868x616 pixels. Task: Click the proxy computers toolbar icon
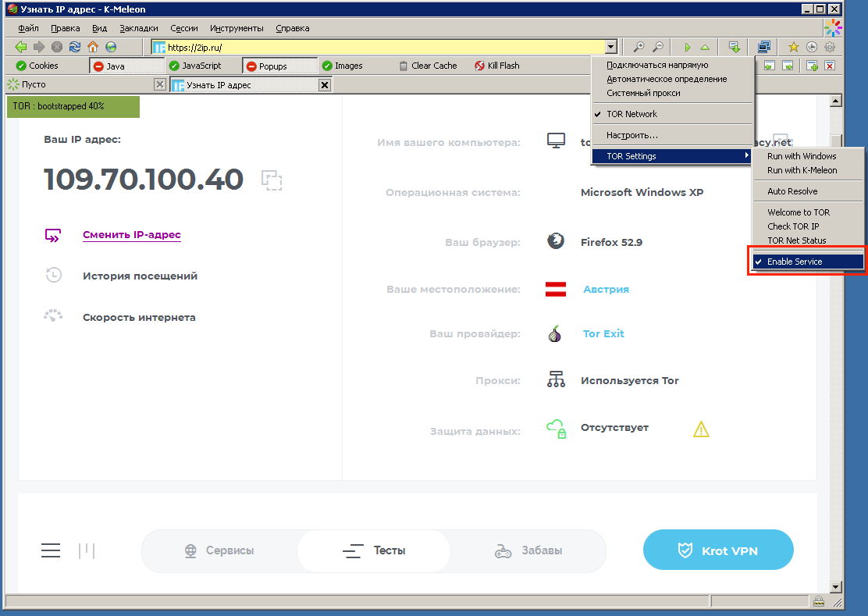pyautogui.click(x=764, y=47)
